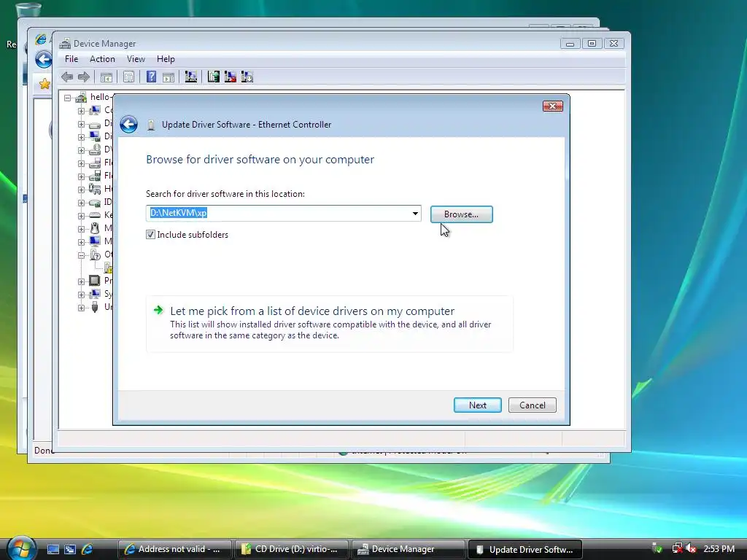Open the Help menu
Image resolution: width=747 pixels, height=560 pixels.
[166, 59]
